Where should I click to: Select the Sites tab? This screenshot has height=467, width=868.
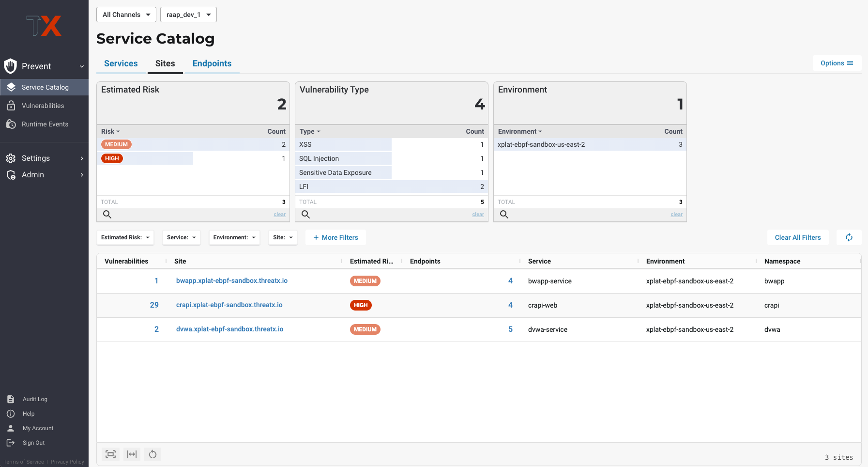tap(165, 63)
